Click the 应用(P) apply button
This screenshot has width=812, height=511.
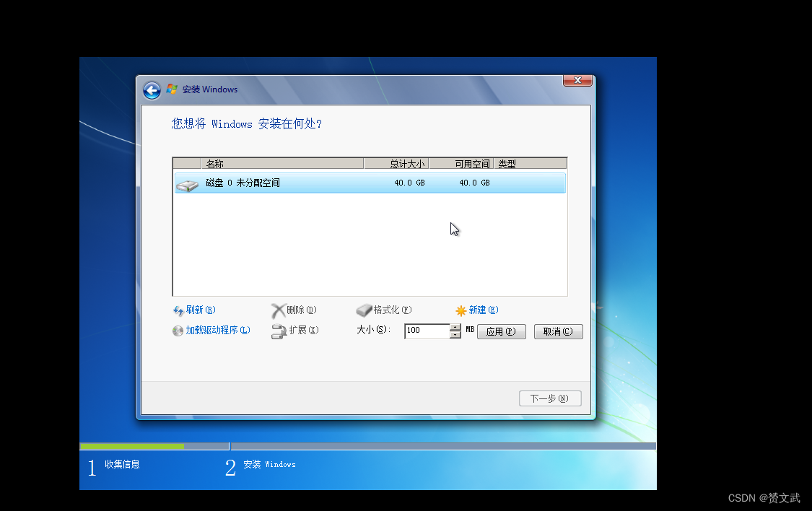point(502,331)
